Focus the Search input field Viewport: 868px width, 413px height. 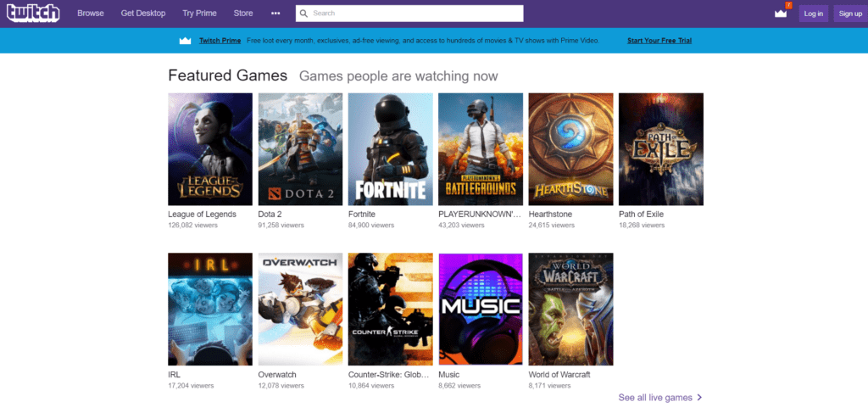pyautogui.click(x=409, y=14)
